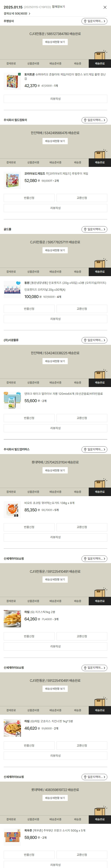The height and width of the screenshot is (868, 111).
Task: Close the order detail page with X icon
Action: pyautogui.click(x=105, y=7)
